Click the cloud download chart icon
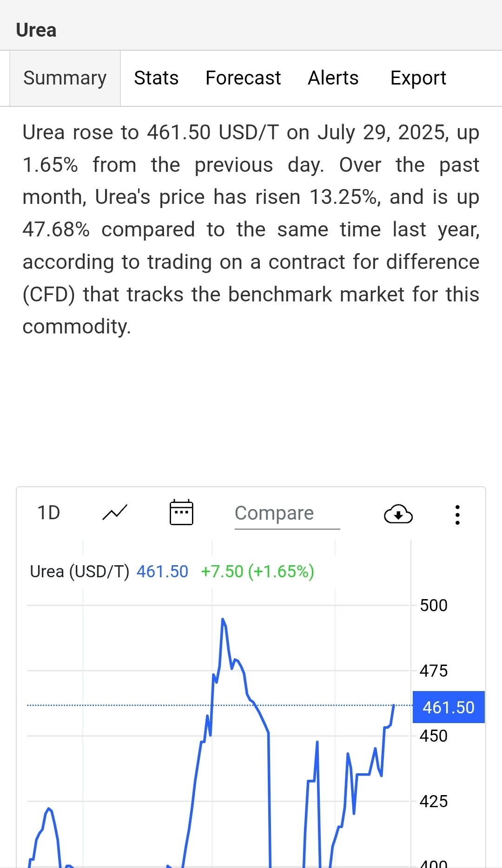Viewport: 502px width, 868px height. coord(398,514)
